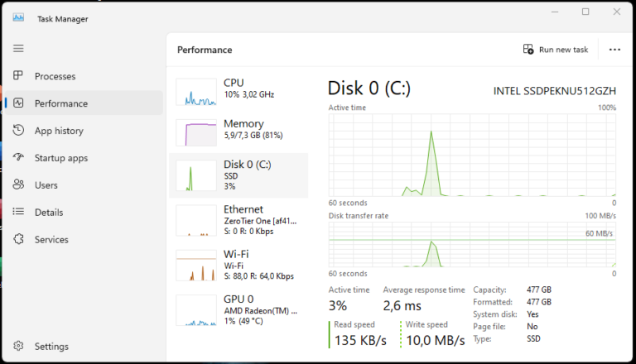Select Disk 0 (C:) resource entry
Screen dimensions: 636x364
point(238,175)
